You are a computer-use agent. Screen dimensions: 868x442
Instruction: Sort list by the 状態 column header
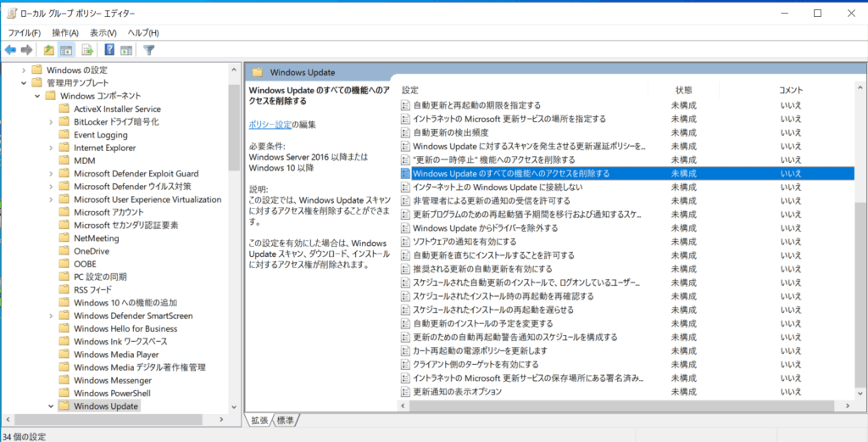683,90
